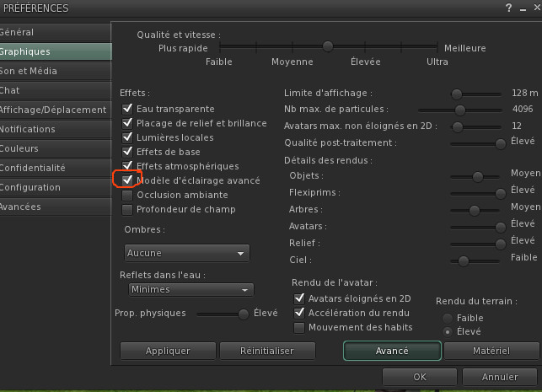Open the Chat preferences tab

(x=56, y=90)
